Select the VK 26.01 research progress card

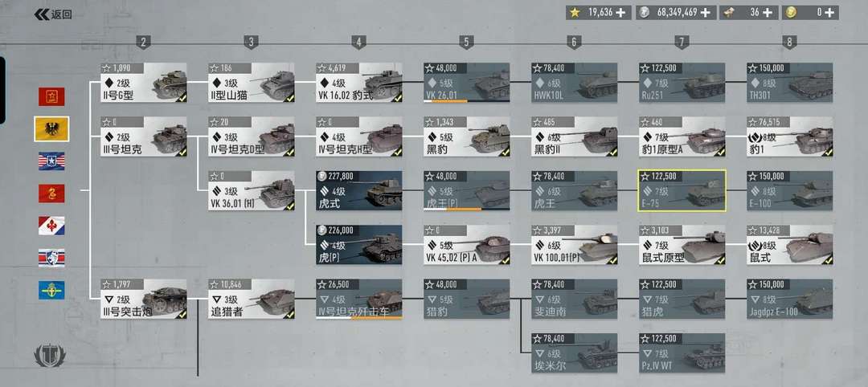(467, 83)
